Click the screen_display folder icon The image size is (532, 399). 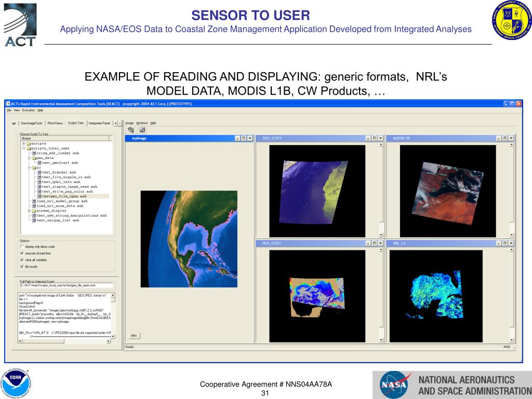pos(34,211)
